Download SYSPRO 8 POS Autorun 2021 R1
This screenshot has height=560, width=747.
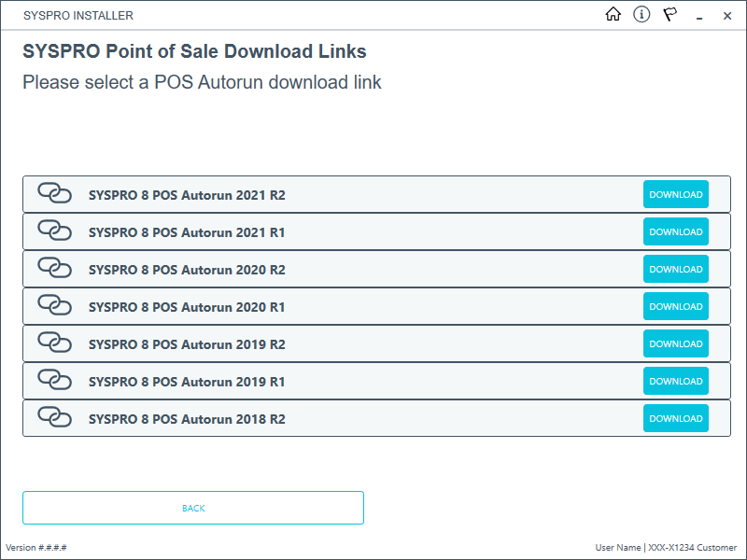675,231
